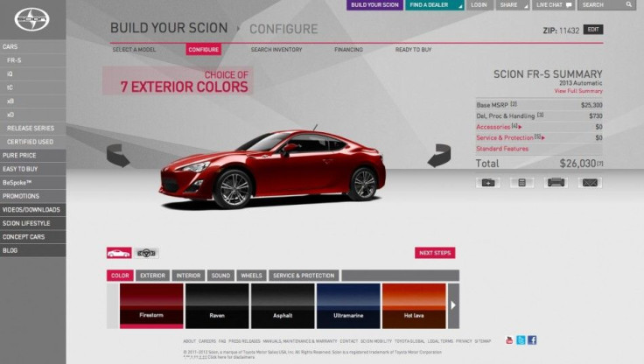The width and height of the screenshot is (644, 364).
Task: Open Videos/Downloads in sidebar
Action: click(x=33, y=209)
